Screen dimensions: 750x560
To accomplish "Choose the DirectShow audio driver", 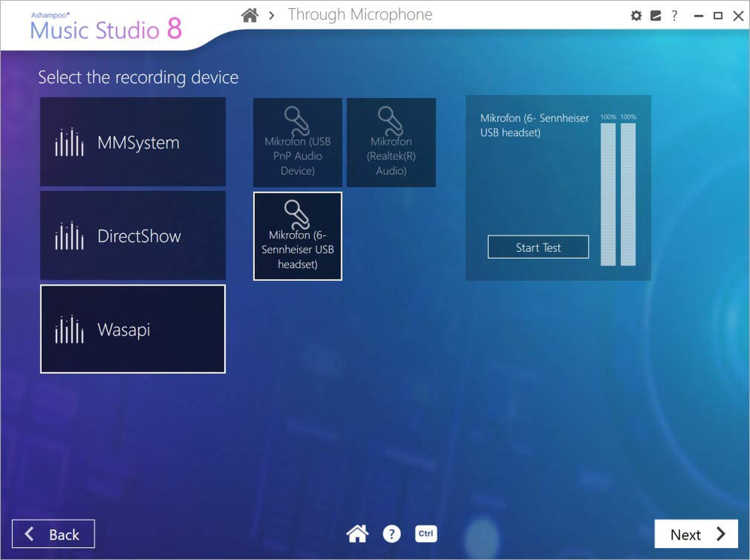I will [133, 236].
